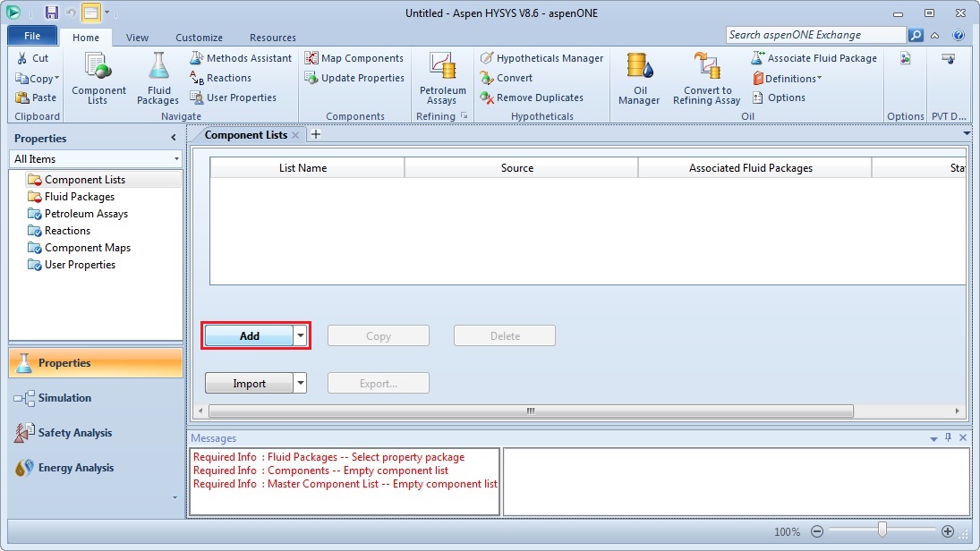This screenshot has height=551, width=980.
Task: Adjust the zoom slider in status bar
Action: point(882,530)
